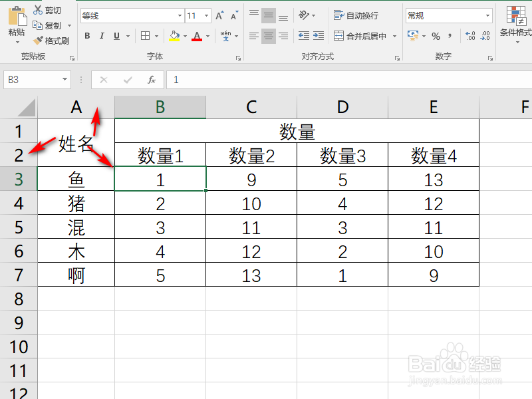Select merged cell 姓名

[76, 142]
